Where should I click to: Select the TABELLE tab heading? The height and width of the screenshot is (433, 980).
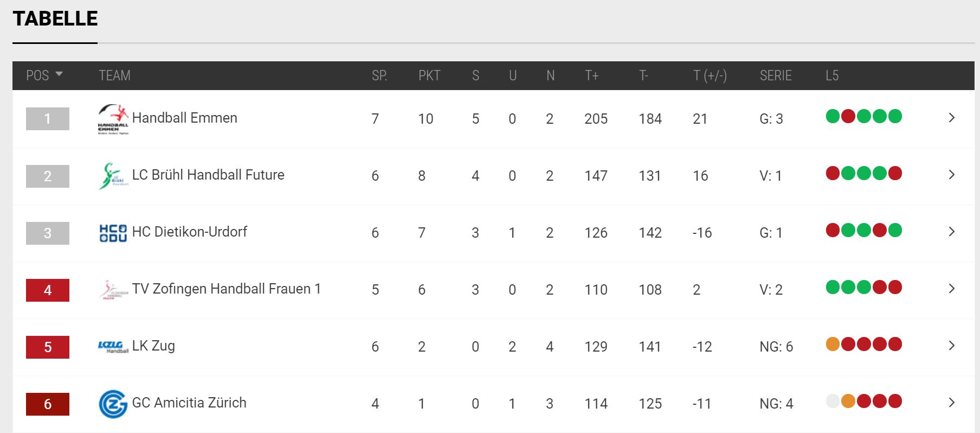pos(55,19)
